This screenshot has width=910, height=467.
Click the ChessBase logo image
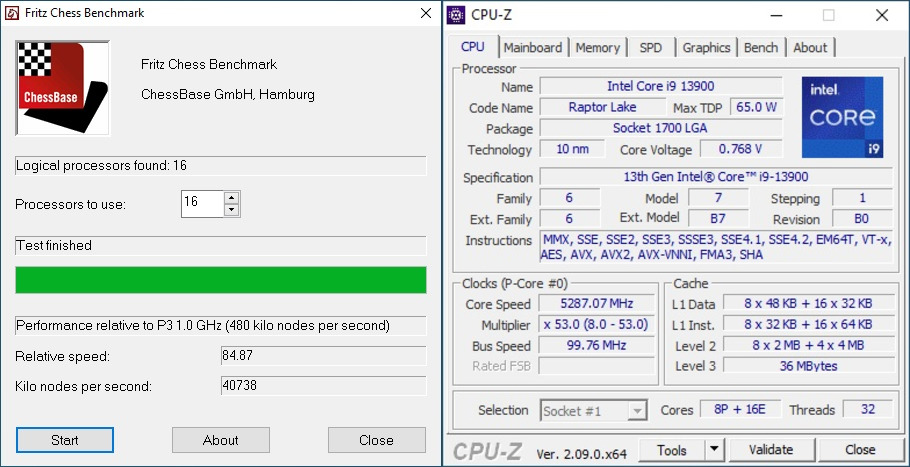62,88
